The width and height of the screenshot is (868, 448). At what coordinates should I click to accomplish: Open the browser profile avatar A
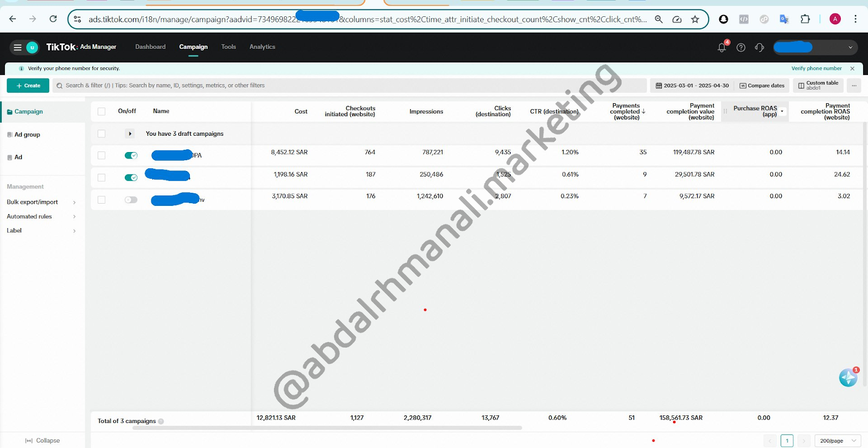pos(835,19)
